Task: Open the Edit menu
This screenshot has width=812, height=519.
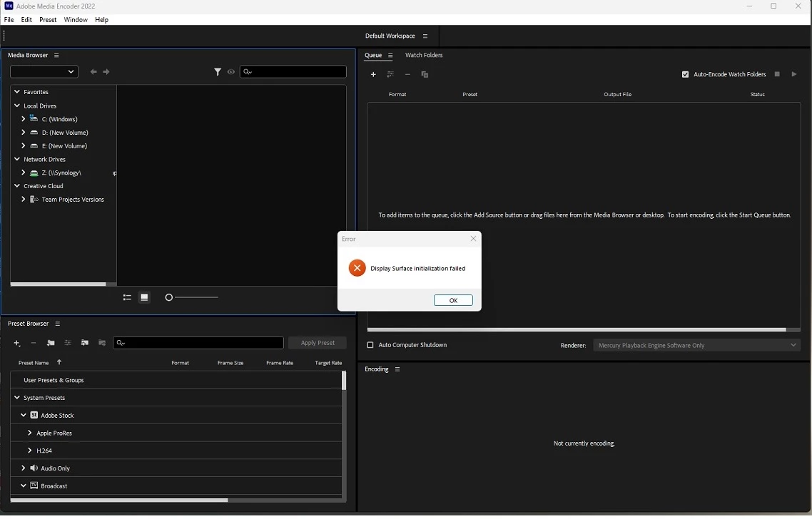Action: coord(26,20)
